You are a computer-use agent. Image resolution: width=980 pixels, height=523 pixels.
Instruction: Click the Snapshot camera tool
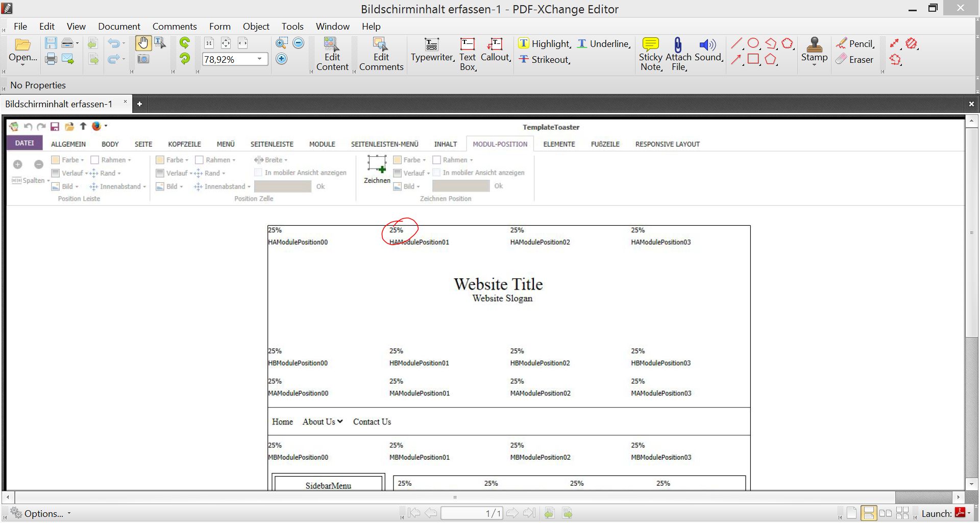(x=143, y=59)
